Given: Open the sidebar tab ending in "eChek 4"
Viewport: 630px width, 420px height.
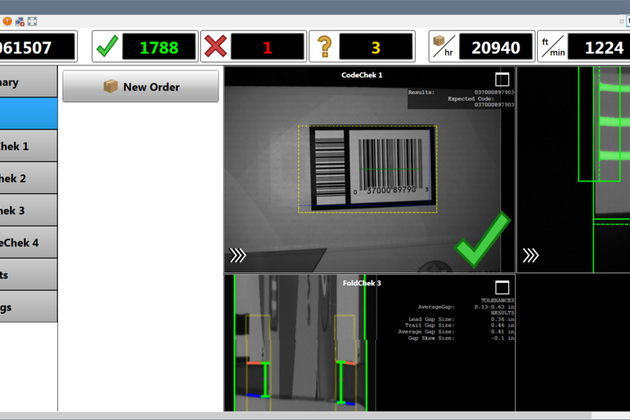Looking at the screenshot, I should tap(28, 242).
